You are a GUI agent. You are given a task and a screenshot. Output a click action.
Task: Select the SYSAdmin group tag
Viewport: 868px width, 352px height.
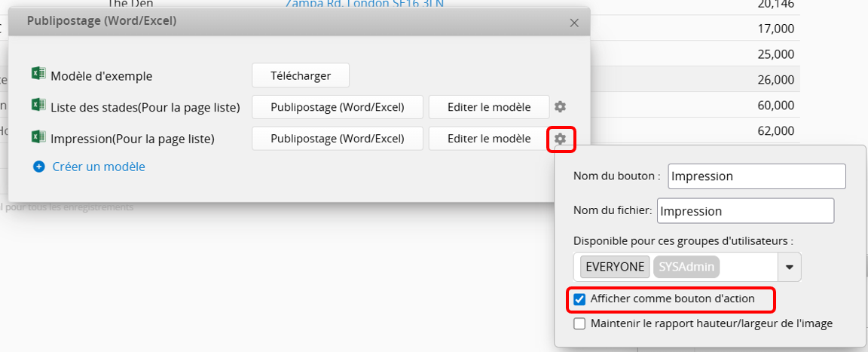tap(686, 267)
